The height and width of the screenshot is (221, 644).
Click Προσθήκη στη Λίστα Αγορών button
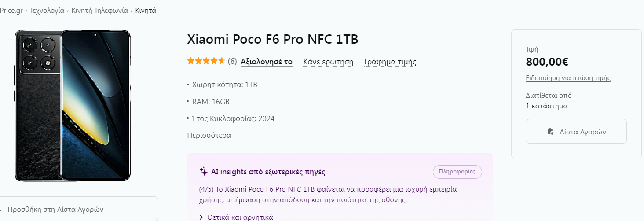pos(79,209)
